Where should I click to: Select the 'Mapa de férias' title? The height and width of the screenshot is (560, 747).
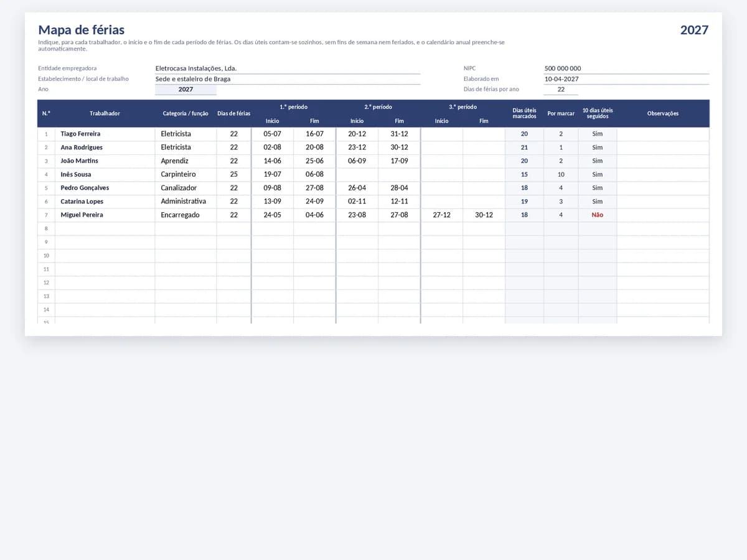click(x=82, y=30)
